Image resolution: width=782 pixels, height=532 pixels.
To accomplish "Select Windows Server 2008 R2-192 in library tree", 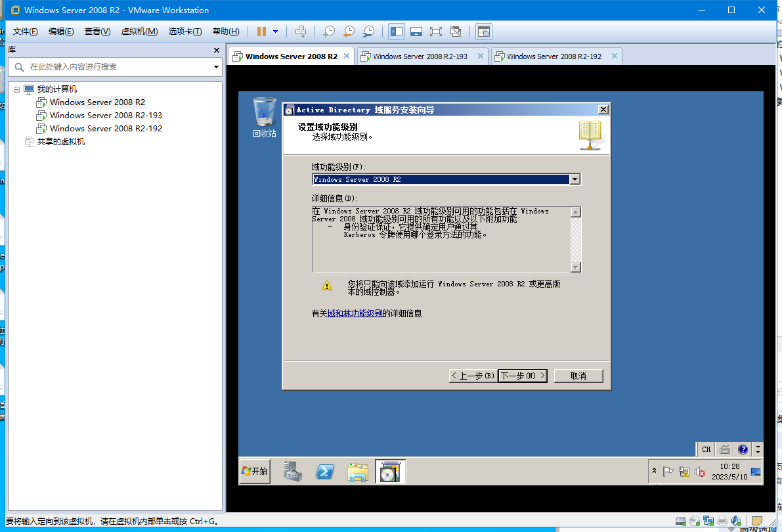I will click(x=106, y=128).
